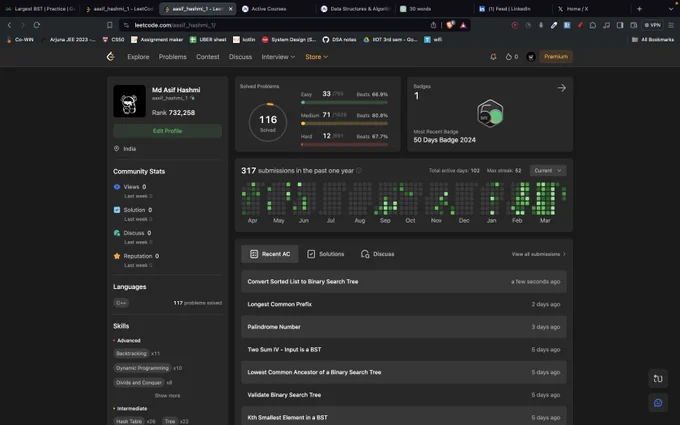
Task: Click the Reputation star icon
Action: (x=117, y=256)
